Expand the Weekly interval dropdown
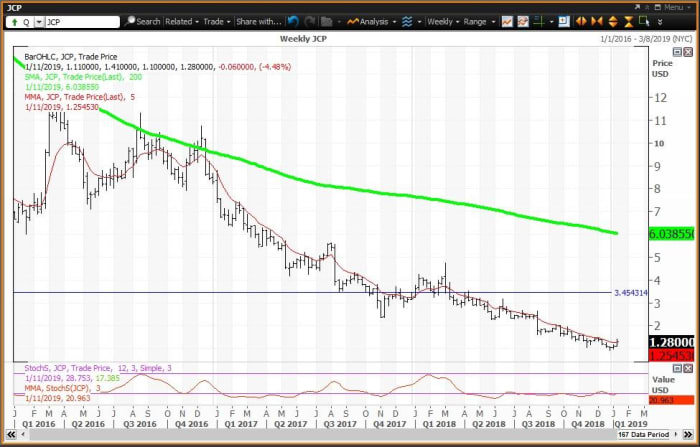700x447 pixels. click(440, 20)
